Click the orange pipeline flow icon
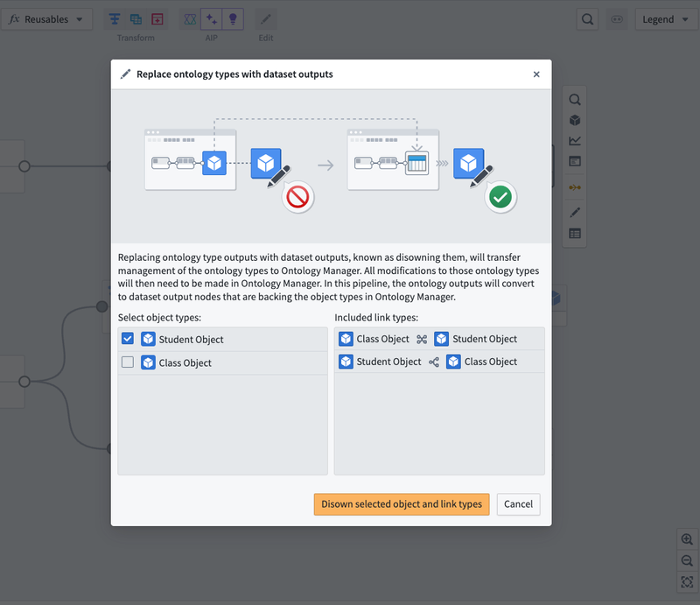700x605 pixels. tap(575, 187)
